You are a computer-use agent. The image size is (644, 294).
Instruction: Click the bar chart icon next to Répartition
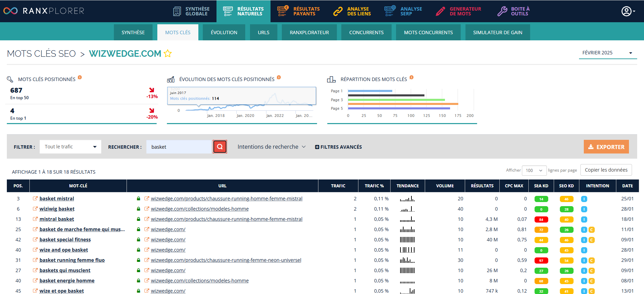pyautogui.click(x=331, y=79)
